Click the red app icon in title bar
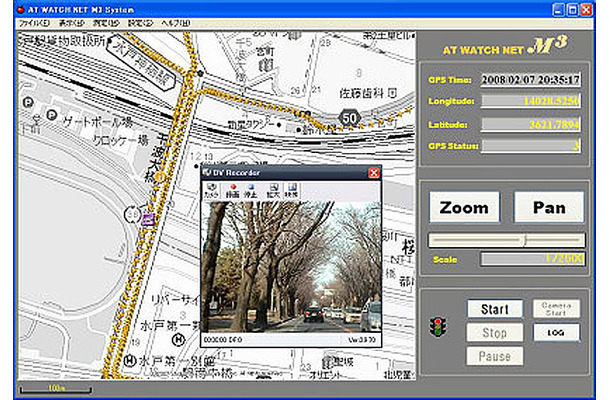Viewport: 610px width, 400px height. coord(21,9)
